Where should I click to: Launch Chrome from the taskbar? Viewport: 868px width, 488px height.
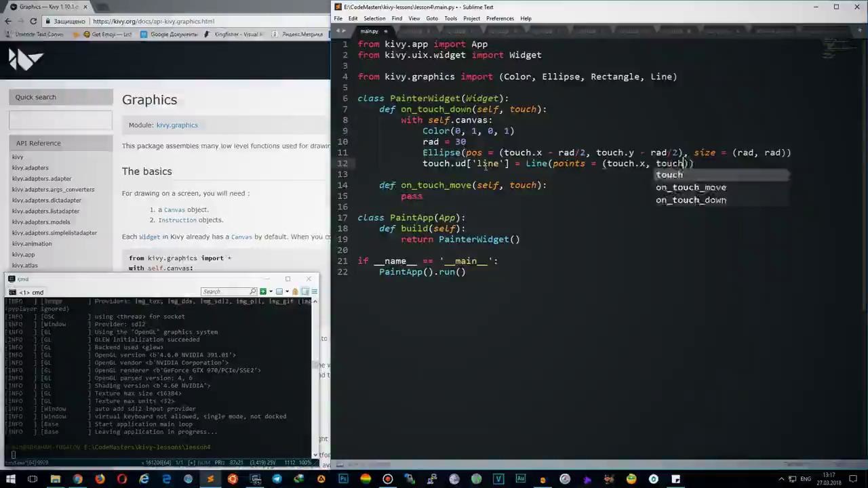(77, 479)
